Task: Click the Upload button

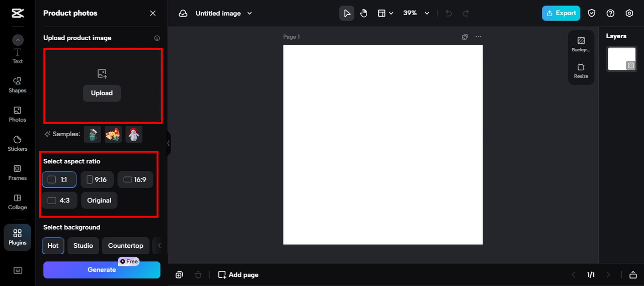Action: pos(102,93)
